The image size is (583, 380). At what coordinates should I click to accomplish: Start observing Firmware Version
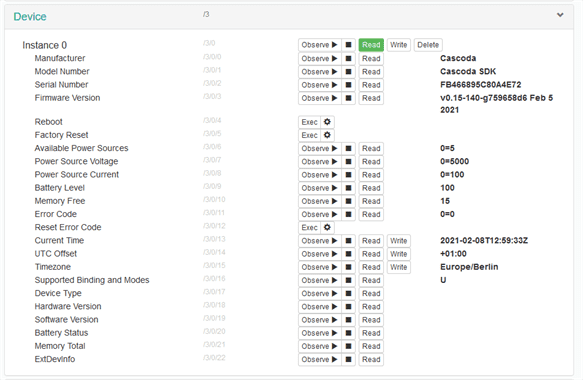coord(319,98)
